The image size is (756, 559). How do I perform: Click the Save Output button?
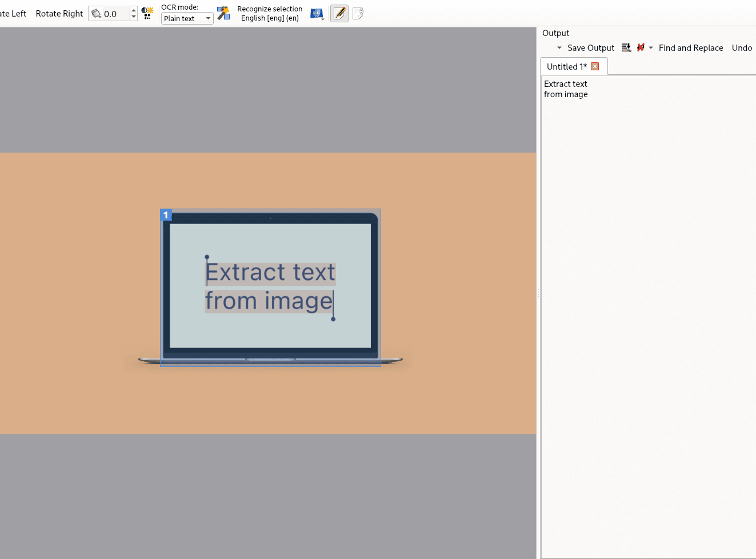tap(590, 48)
